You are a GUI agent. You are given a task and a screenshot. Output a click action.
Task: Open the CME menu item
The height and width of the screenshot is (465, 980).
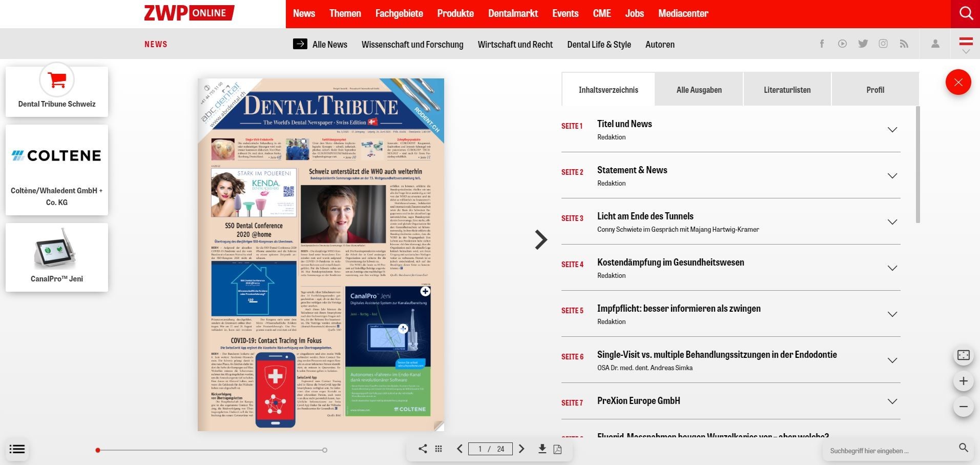click(x=602, y=13)
